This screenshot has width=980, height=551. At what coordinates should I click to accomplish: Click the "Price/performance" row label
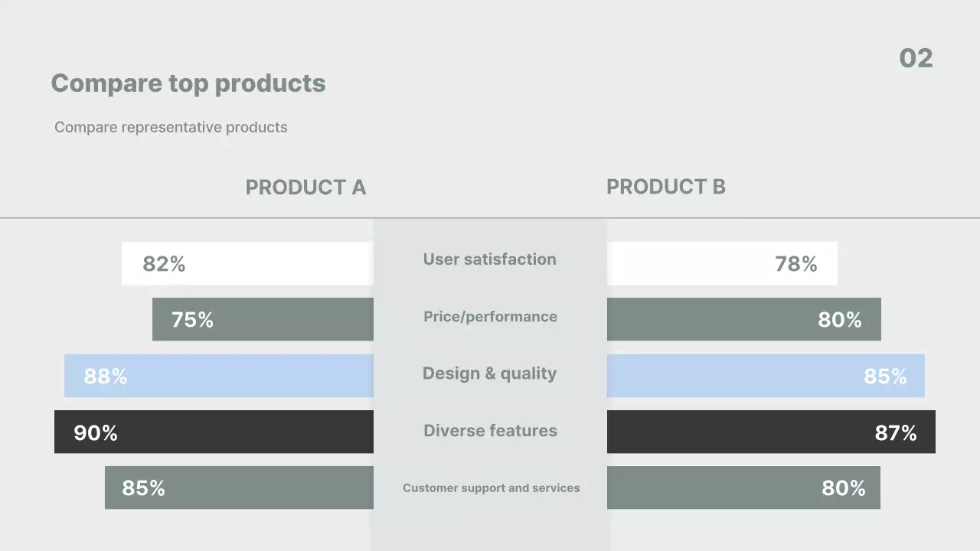(x=490, y=317)
